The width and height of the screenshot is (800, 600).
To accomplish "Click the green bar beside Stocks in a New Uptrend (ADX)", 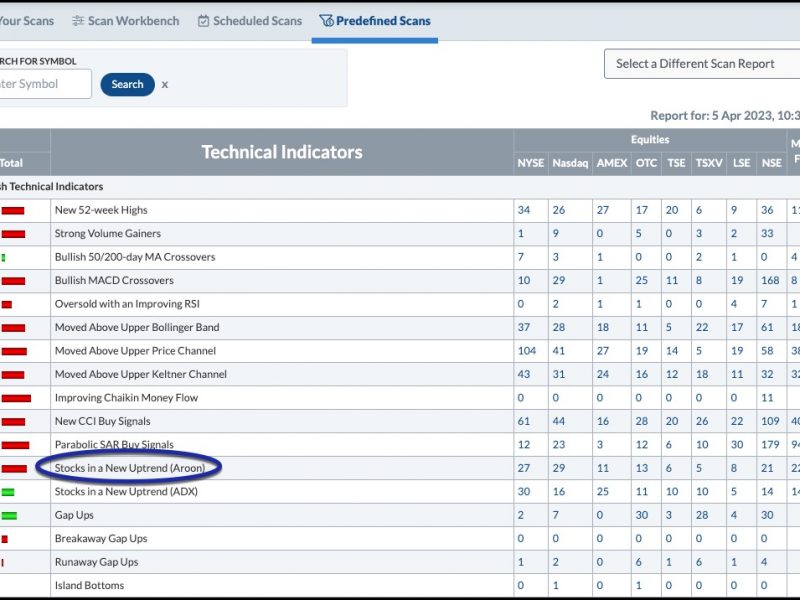I will coord(8,492).
